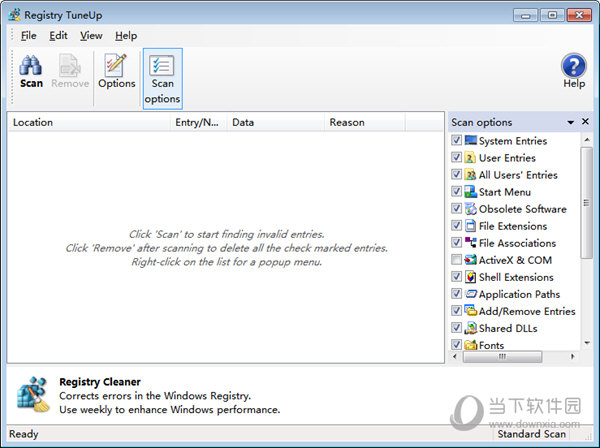Open the Scan options panel dropdown arrow
This screenshot has height=448, width=600.
coord(571,122)
